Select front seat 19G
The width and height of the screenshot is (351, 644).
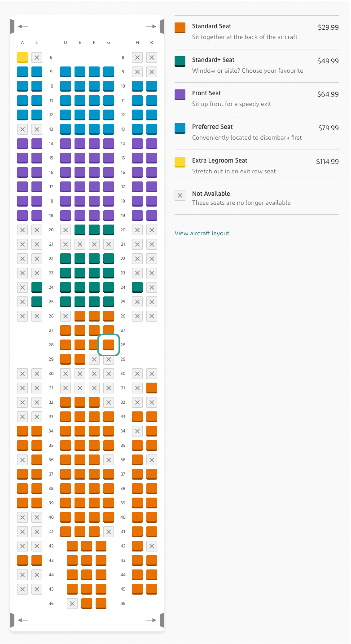click(x=109, y=216)
